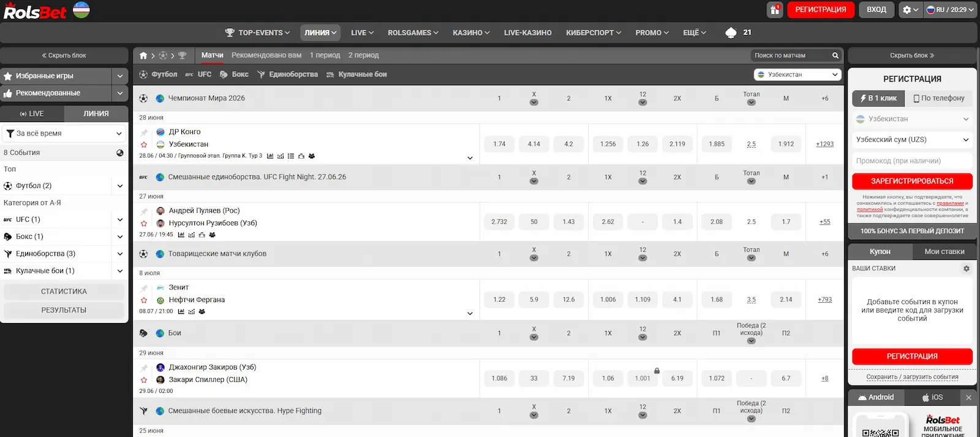Open statistics chart icon for ДР Конго match
Image resolution: width=980 pixels, height=437 pixels.
(270, 156)
